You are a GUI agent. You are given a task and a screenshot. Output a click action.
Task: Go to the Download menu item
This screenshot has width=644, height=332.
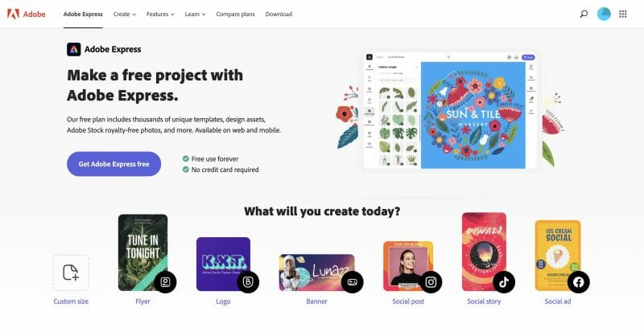[279, 14]
